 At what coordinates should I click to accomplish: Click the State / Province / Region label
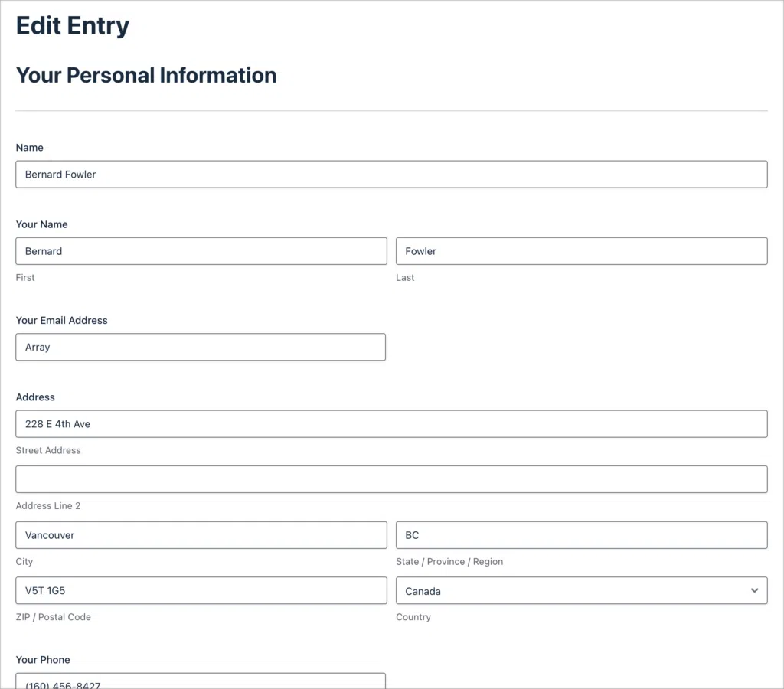pos(449,561)
